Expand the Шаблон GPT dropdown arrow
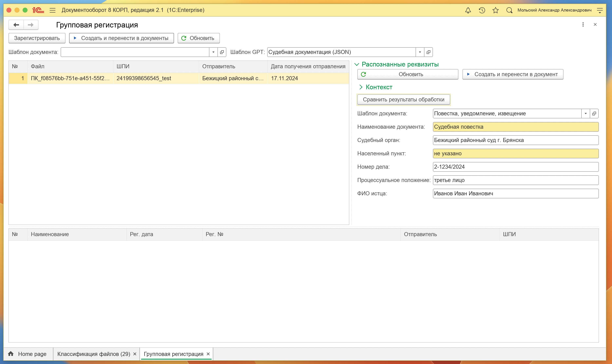 click(x=420, y=52)
